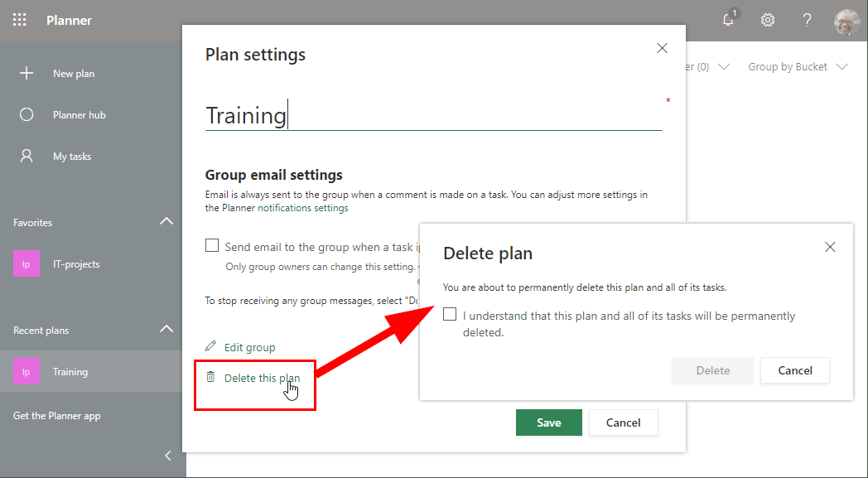Close the Plan settings dialog
This screenshot has height=478, width=868.
click(662, 48)
